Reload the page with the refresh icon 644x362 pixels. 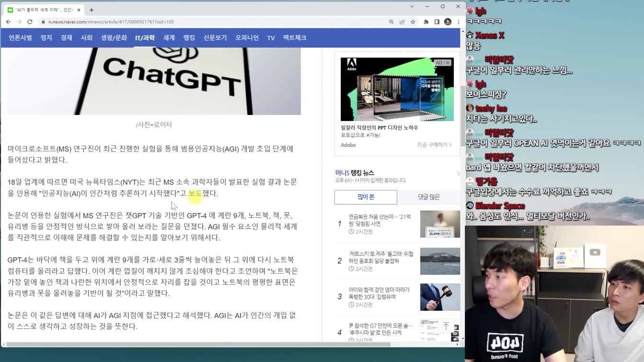point(30,22)
